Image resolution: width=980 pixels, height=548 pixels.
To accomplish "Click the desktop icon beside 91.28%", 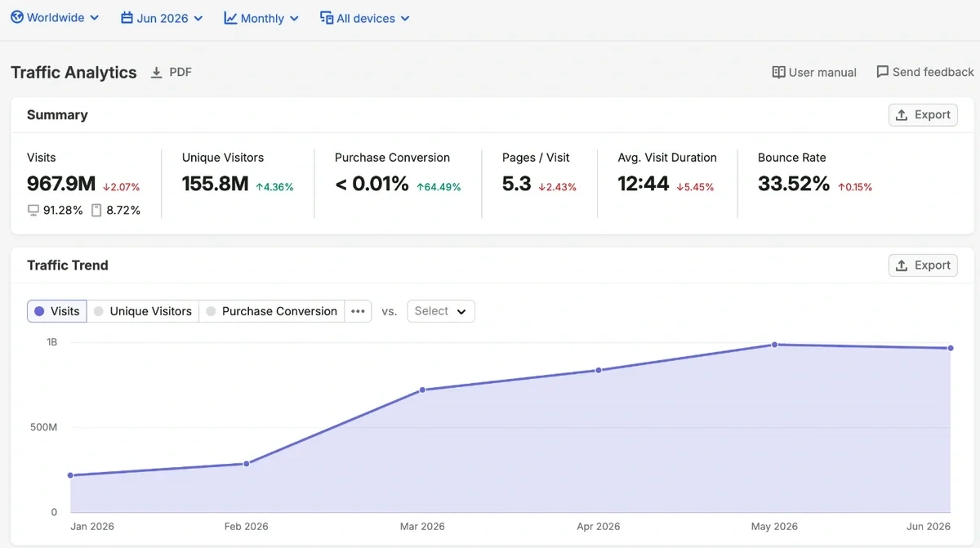I will (33, 210).
